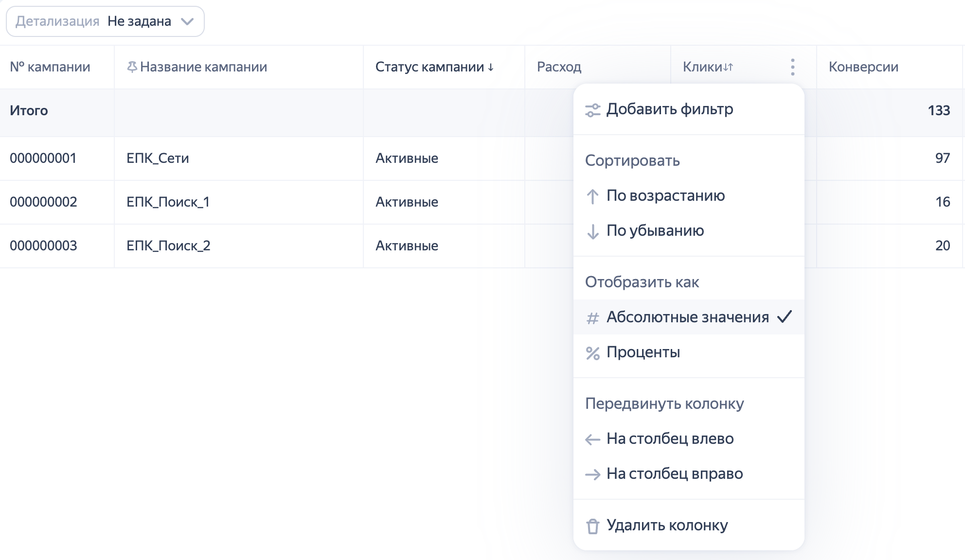965x560 pixels.
Task: Click the right arrow icon
Action: [x=592, y=474]
